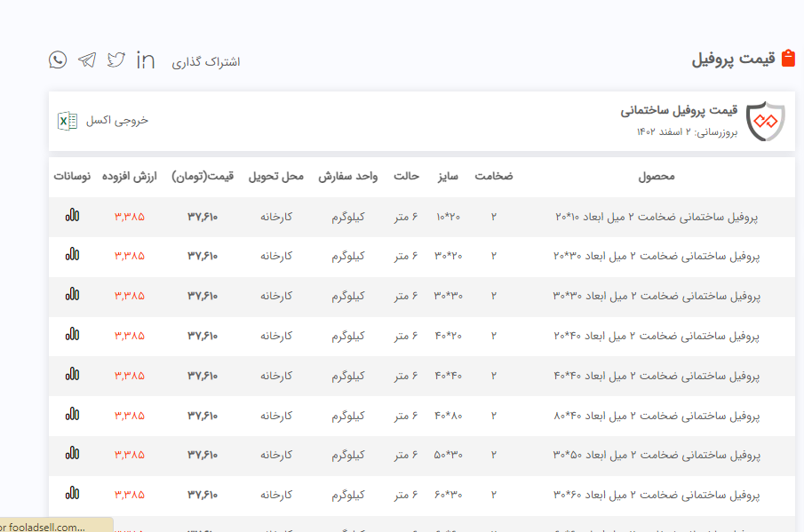Open price fluctuation chart for 30*30 profile
Image resolution: width=804 pixels, height=532 pixels.
(x=72, y=295)
